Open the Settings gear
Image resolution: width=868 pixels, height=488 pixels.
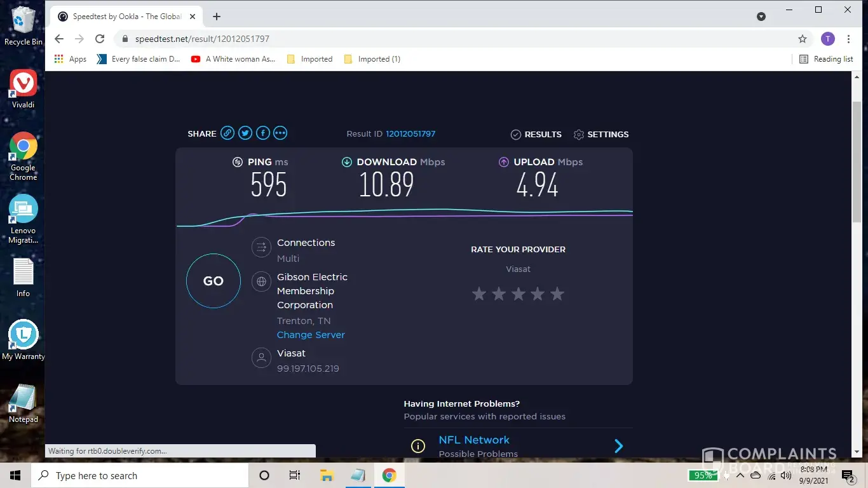click(600, 135)
